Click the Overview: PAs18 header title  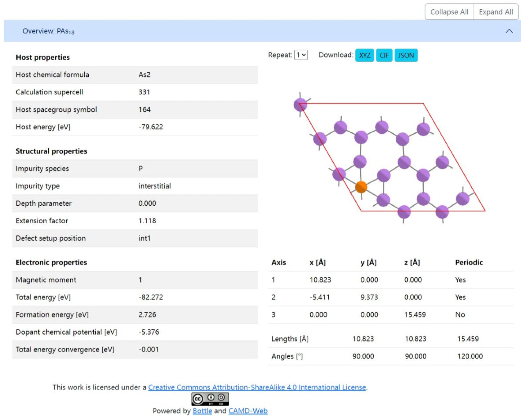point(48,31)
